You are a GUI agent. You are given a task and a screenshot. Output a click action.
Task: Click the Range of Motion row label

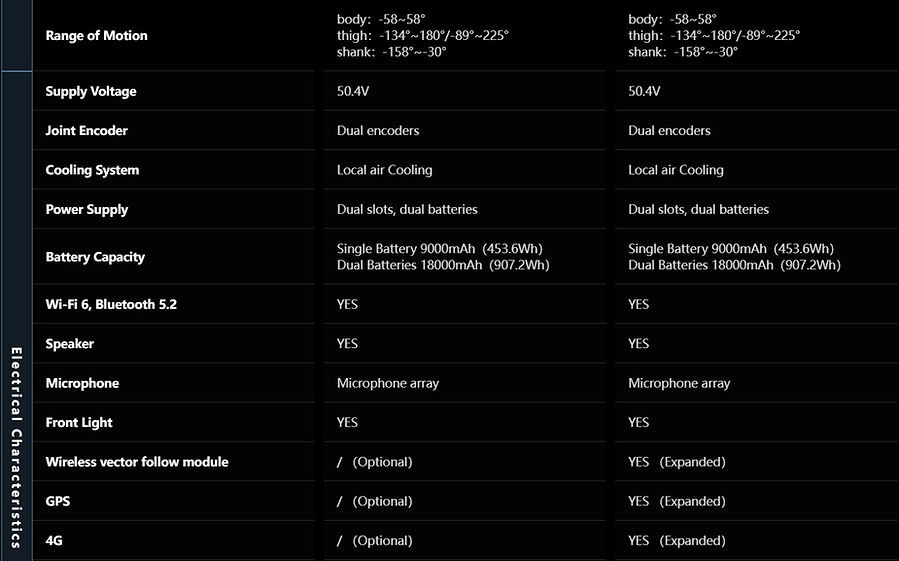[96, 36]
